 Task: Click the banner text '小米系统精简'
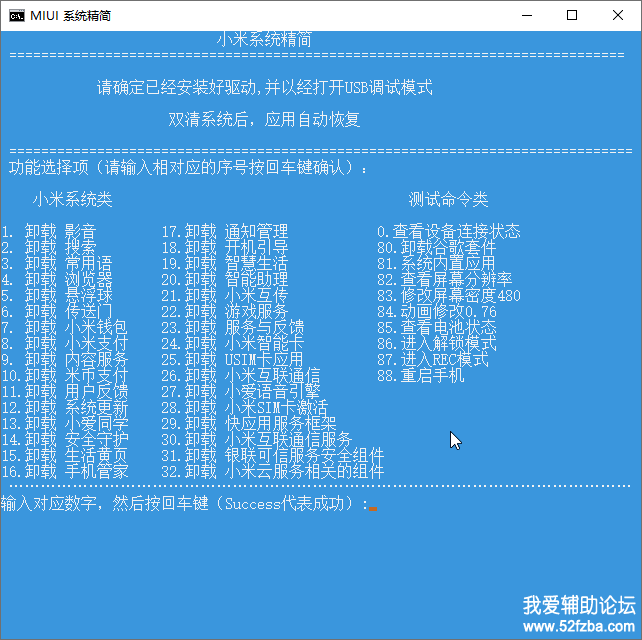click(264, 39)
